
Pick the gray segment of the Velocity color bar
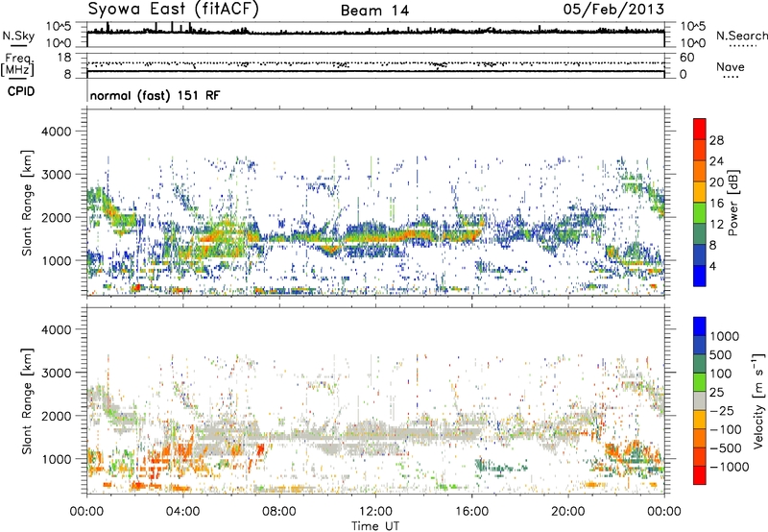(700, 400)
